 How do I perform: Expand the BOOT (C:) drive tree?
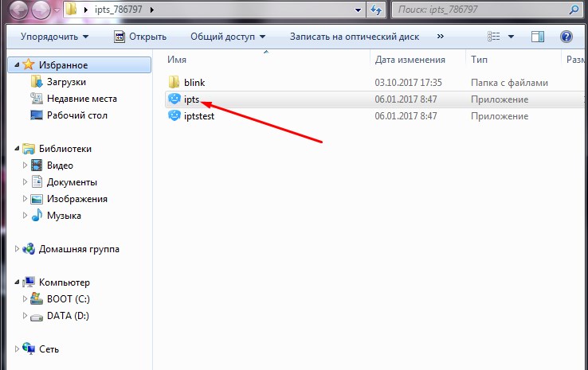click(24, 299)
